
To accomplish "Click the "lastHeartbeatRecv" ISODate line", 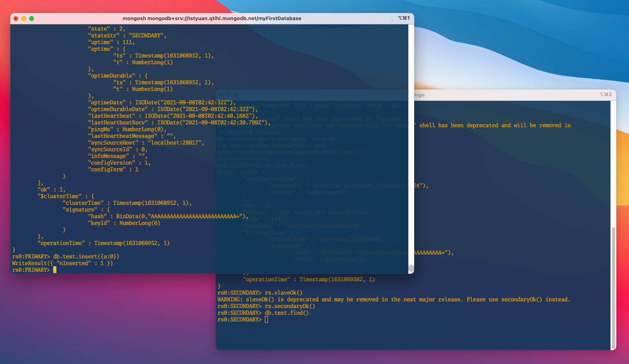I will pyautogui.click(x=179, y=123).
